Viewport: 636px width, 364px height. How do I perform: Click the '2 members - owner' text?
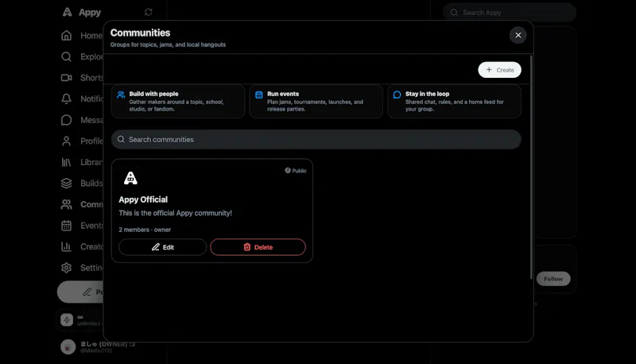coord(145,230)
